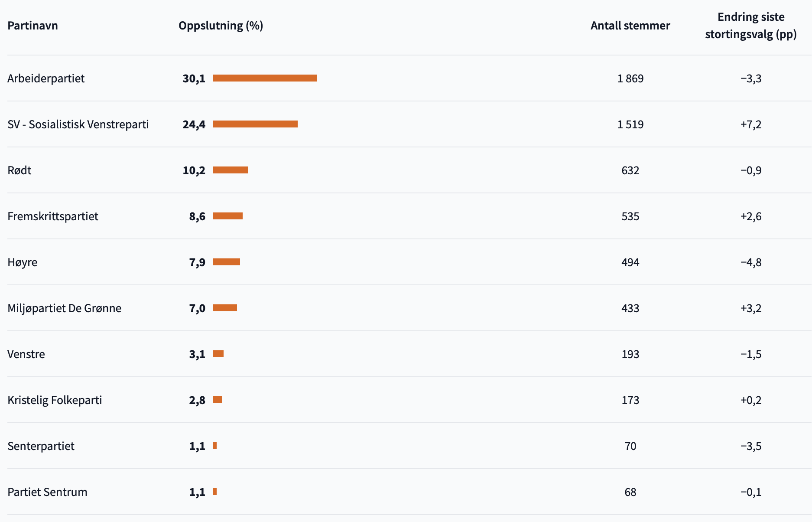Click Arbeiderpartiet's orange support bar
812x522 pixels.
coord(265,78)
